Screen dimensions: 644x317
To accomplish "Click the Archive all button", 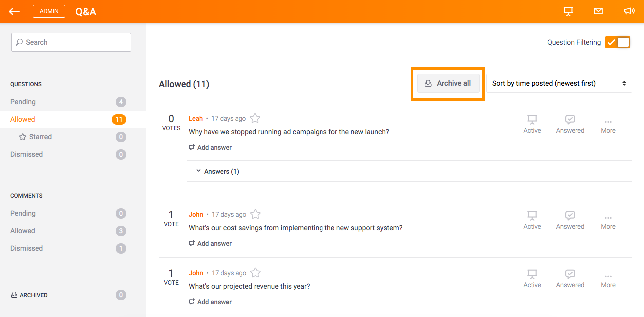I will coord(448,83).
